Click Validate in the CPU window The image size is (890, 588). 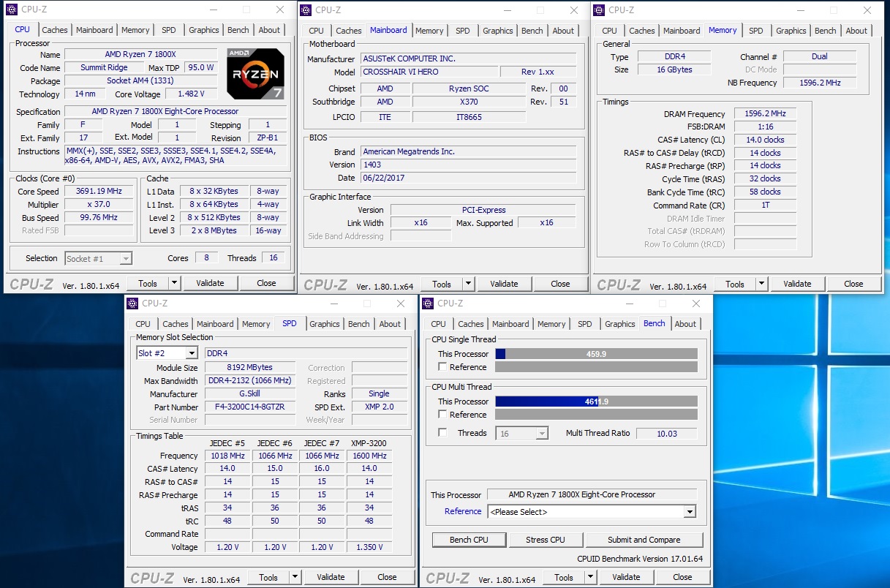coord(211,283)
